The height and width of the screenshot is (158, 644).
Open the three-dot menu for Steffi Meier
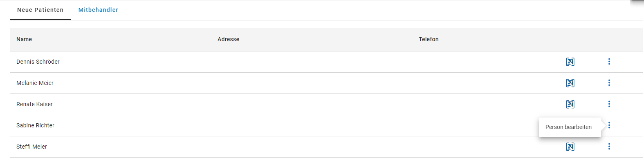pyautogui.click(x=609, y=147)
